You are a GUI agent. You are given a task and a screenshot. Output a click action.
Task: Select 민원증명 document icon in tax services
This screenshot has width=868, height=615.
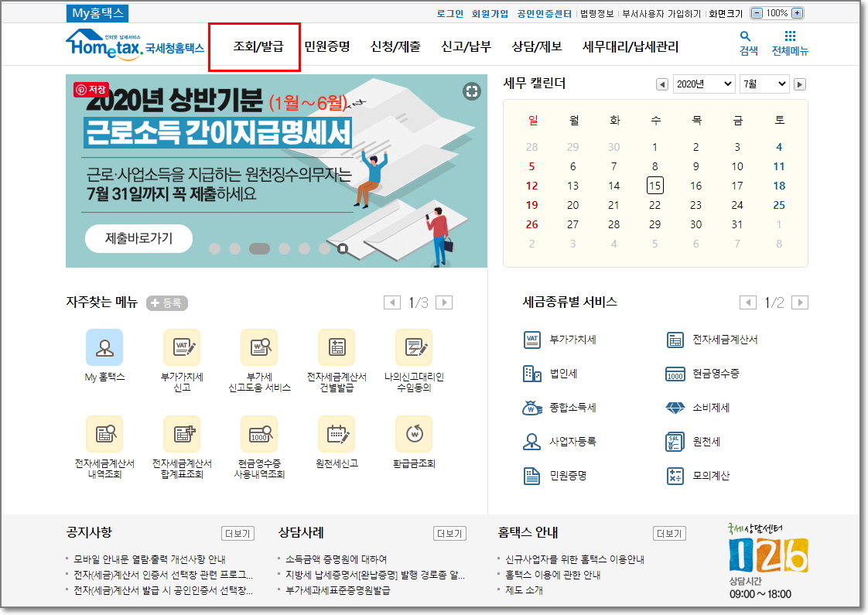tap(532, 476)
